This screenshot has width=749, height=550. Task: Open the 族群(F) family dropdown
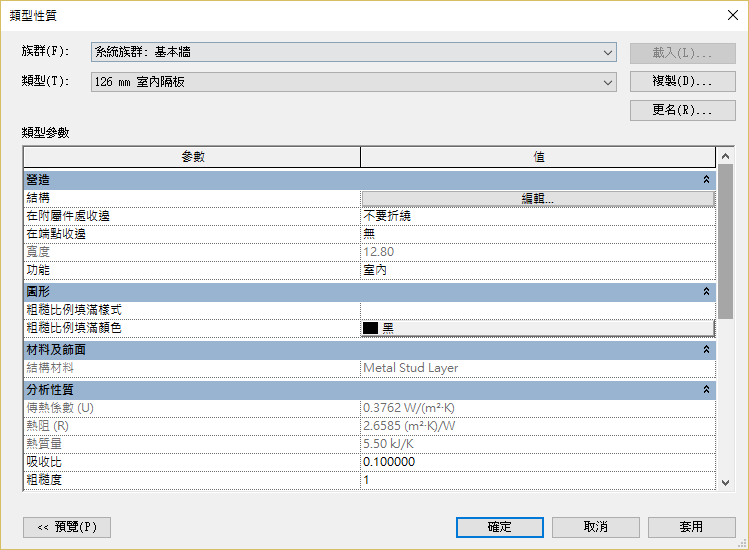coord(353,52)
